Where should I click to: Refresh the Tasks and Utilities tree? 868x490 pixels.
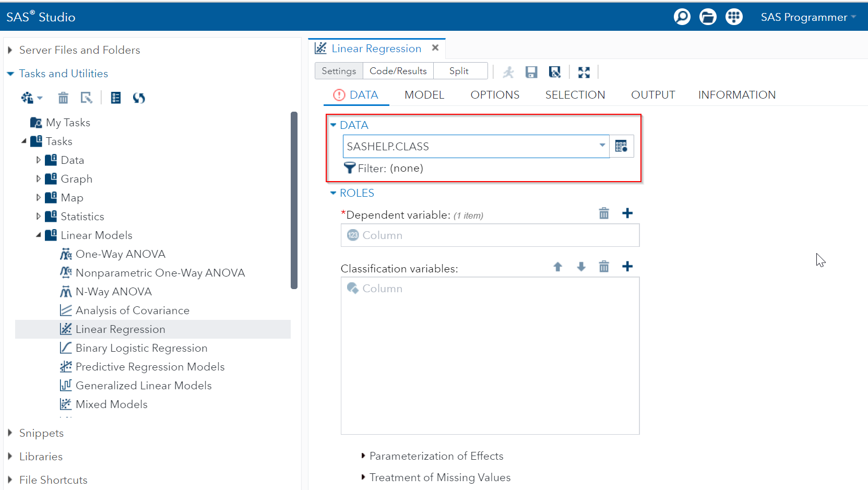click(x=139, y=98)
